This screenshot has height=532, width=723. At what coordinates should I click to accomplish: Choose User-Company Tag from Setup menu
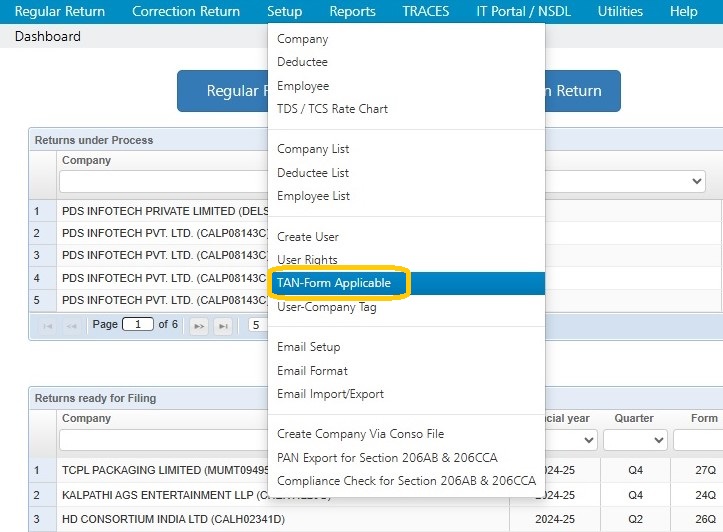326,307
